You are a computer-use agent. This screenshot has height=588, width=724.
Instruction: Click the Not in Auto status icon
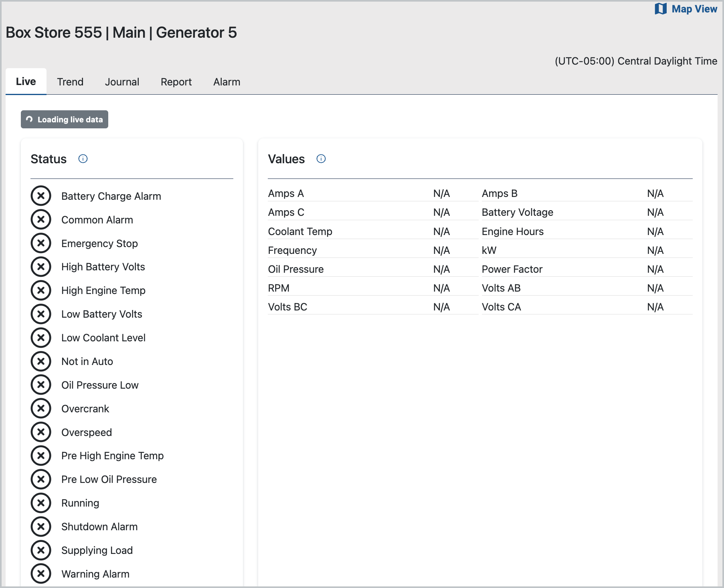click(x=41, y=361)
